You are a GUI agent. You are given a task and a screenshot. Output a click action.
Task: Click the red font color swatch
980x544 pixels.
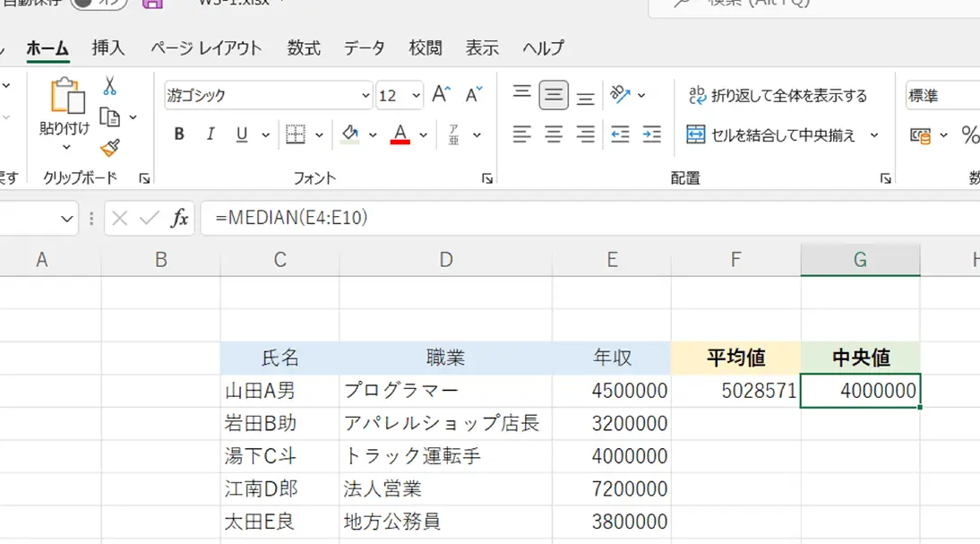pyautogui.click(x=400, y=134)
